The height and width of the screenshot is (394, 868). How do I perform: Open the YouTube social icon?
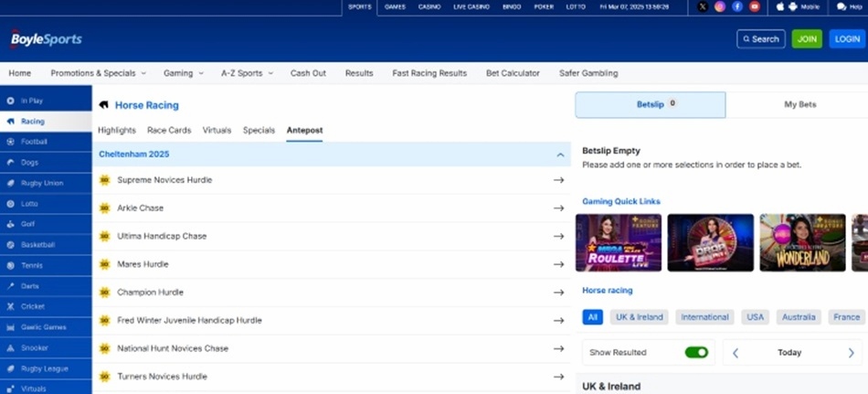pos(755,6)
